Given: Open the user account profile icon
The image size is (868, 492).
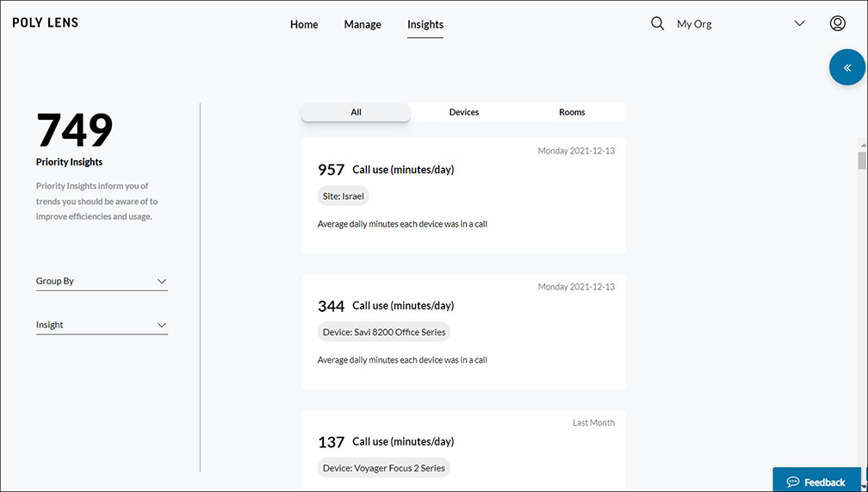Looking at the screenshot, I should 838,23.
